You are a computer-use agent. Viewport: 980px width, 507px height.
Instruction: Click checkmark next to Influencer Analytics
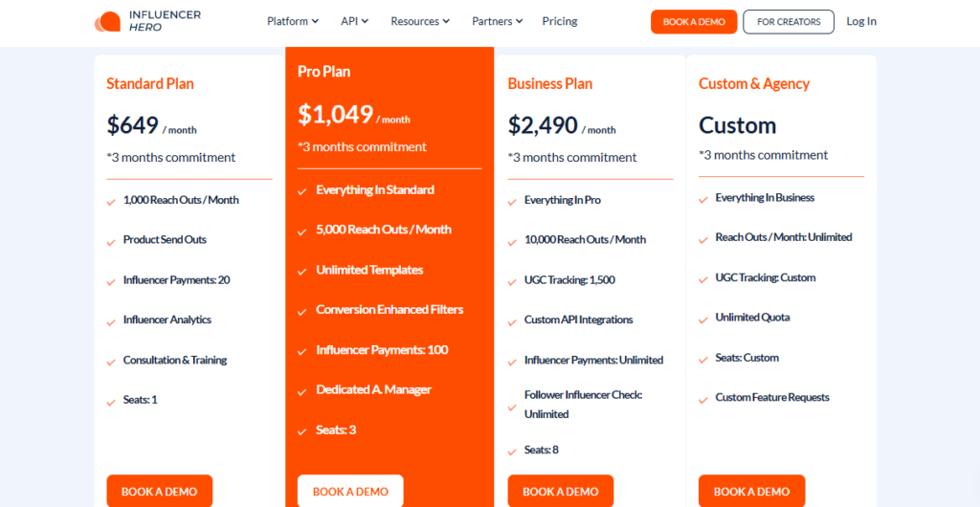[112, 321]
